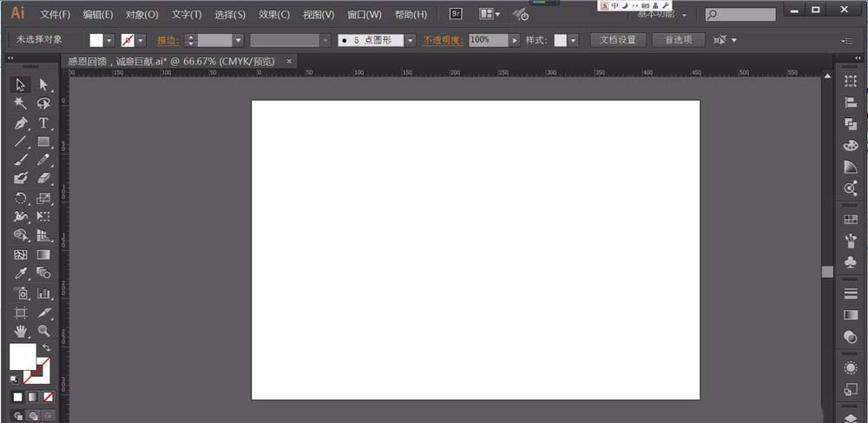
Task: Pick the Eyedropper tool
Action: [x=21, y=274]
